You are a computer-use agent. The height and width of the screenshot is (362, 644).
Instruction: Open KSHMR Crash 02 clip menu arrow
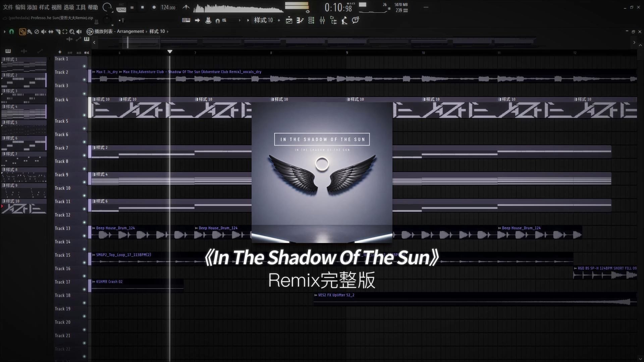click(x=94, y=282)
